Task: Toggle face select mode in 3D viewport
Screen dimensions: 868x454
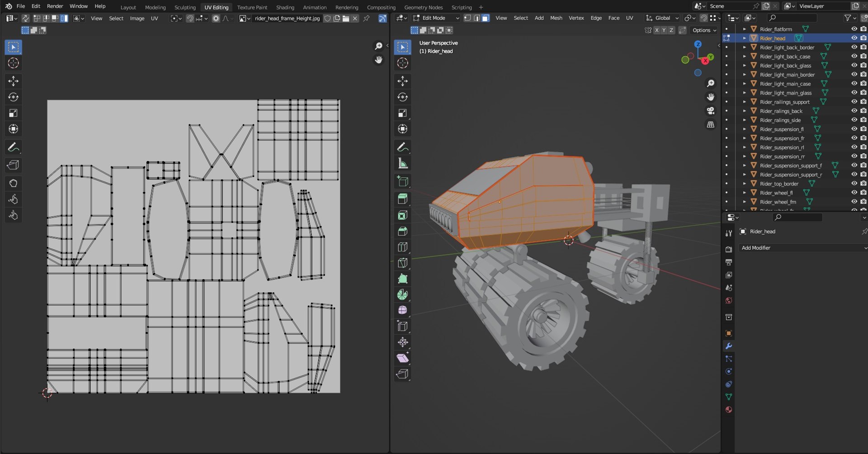Action: 486,18
